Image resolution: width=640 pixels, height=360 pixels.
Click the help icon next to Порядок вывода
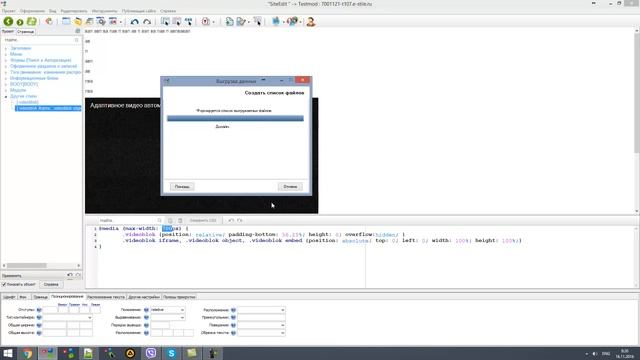(x=146, y=325)
